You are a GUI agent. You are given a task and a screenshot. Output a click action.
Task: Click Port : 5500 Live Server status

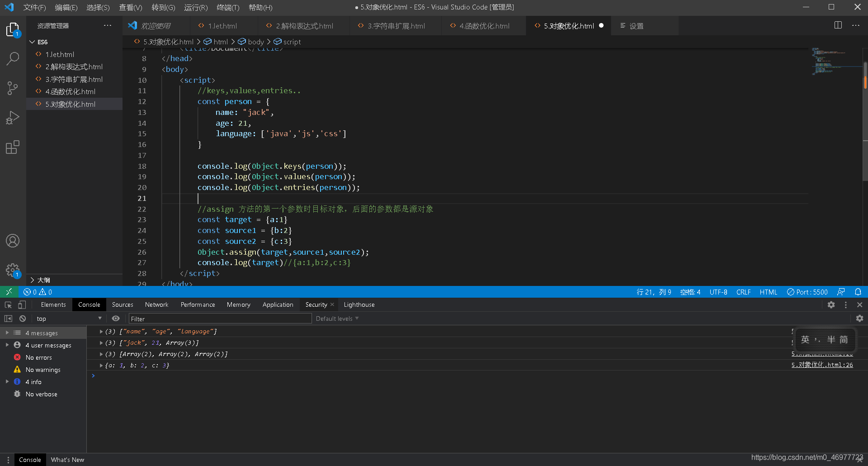(x=807, y=292)
